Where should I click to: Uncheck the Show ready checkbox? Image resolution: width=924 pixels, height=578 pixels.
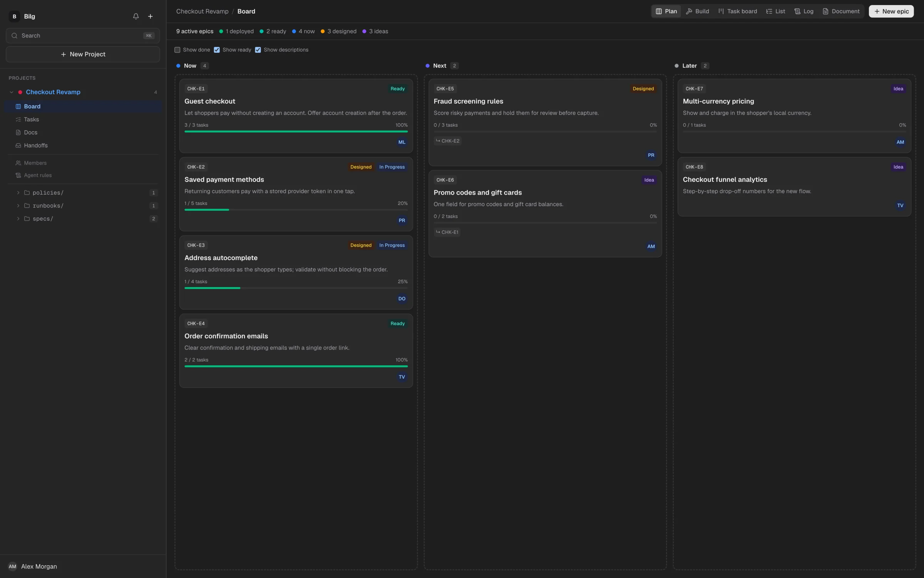coord(217,50)
